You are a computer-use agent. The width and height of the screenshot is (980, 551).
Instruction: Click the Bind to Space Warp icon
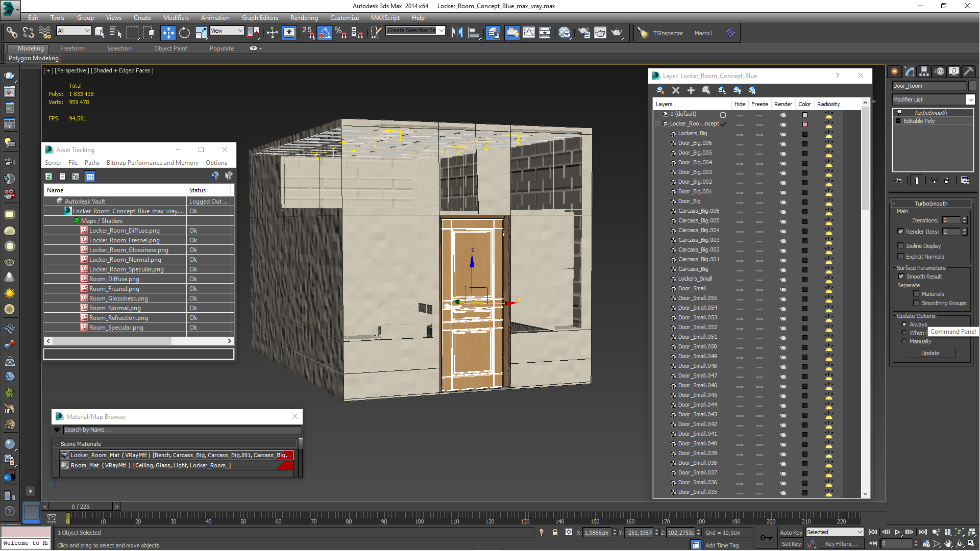[x=45, y=33]
